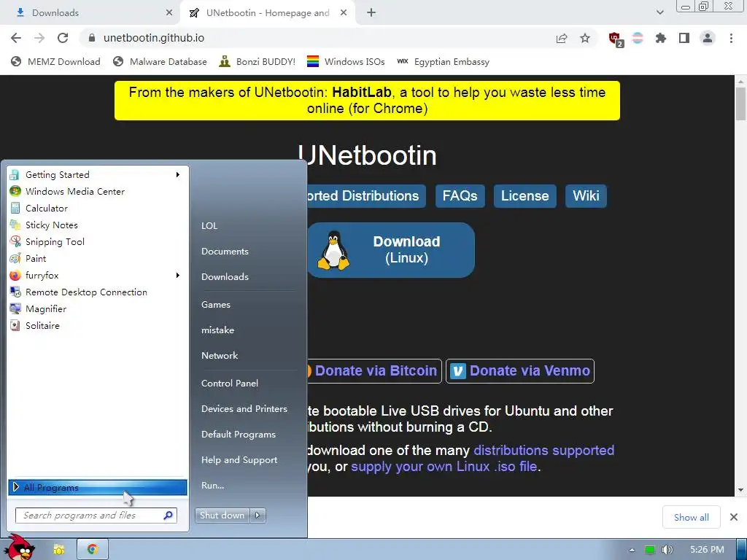Image resolution: width=747 pixels, height=560 pixels.
Task: Expand the furryfox jump list arrow
Action: (x=178, y=275)
